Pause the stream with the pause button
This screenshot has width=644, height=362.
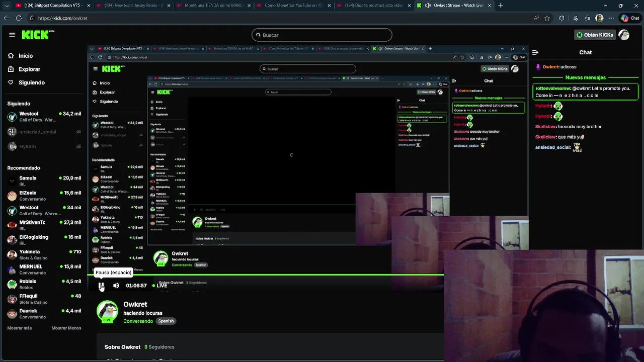pos(101,286)
